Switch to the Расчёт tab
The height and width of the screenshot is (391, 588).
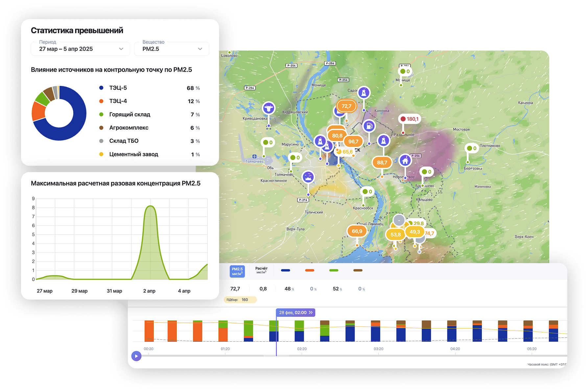(261, 270)
